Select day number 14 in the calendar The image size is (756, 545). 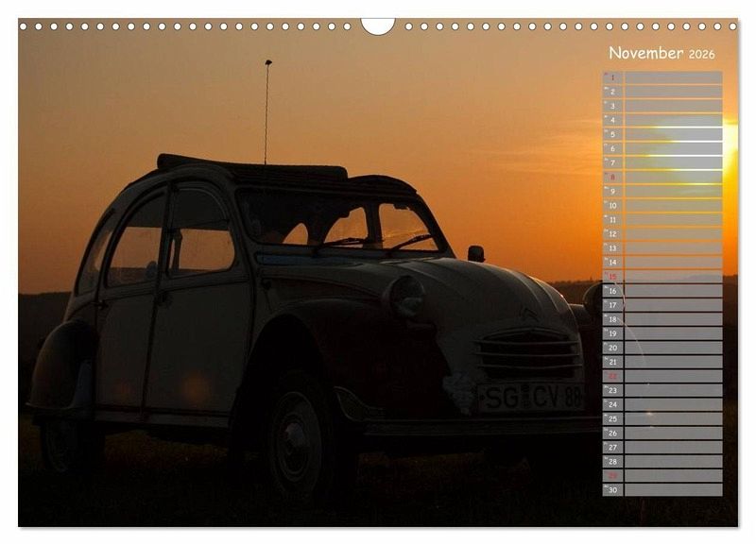[612, 263]
